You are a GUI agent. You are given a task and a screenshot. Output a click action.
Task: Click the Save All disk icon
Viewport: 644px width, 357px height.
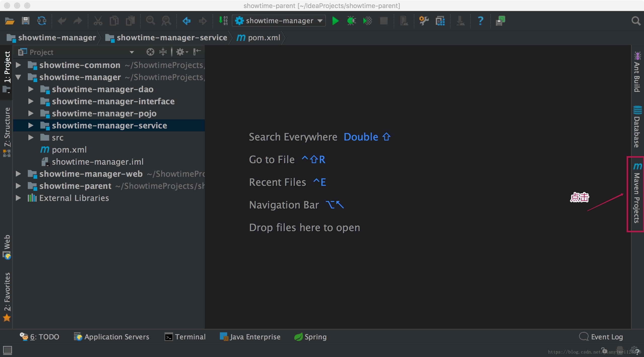click(25, 21)
